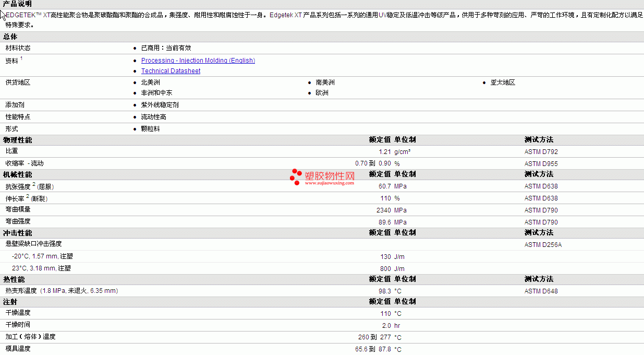The width and height of the screenshot is (644, 355).
Task: Click the 额定值 header in 注射 section
Action: [380, 302]
